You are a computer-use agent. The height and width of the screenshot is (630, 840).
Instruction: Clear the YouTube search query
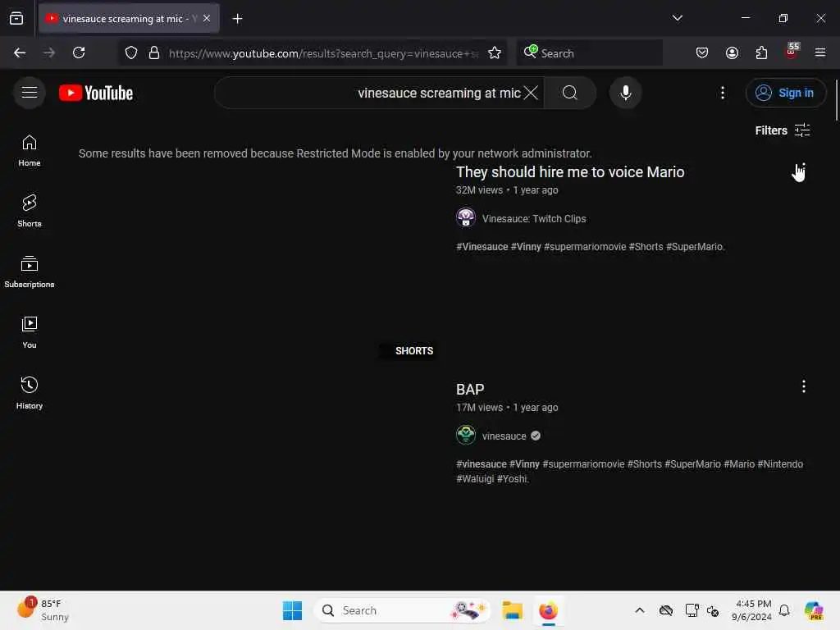click(x=531, y=93)
